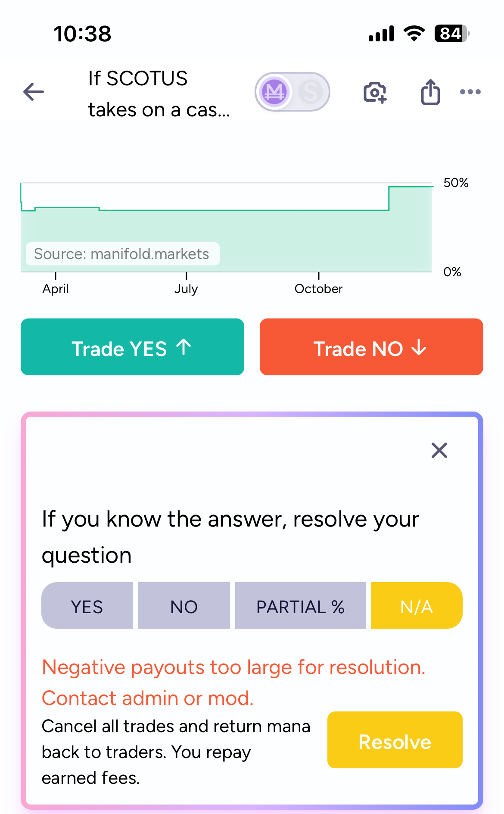
Task: Click the yellow Resolve button
Action: 395,740
